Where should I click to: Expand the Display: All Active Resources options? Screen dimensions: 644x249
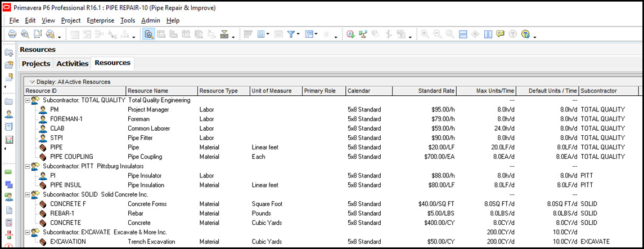click(x=33, y=82)
